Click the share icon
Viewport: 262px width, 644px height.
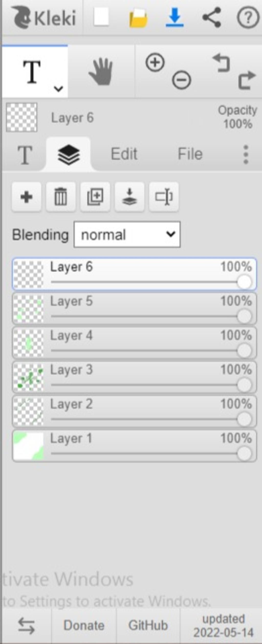(x=212, y=17)
